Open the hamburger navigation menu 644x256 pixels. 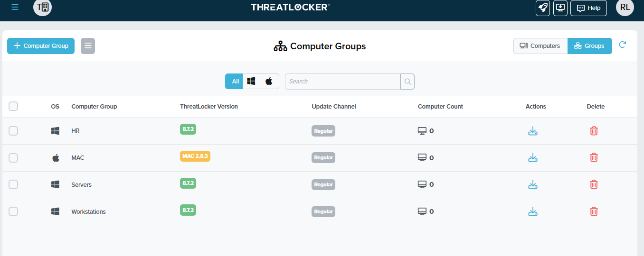click(x=15, y=7)
